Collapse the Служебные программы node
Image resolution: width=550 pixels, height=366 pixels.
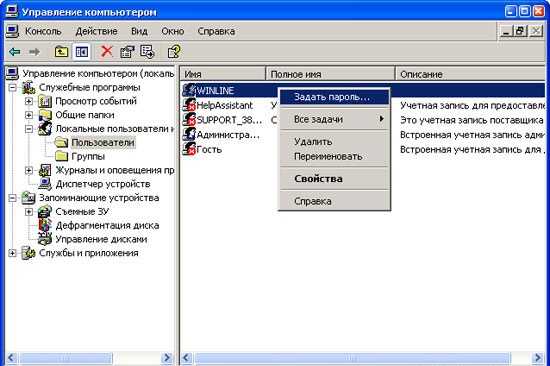coord(12,87)
